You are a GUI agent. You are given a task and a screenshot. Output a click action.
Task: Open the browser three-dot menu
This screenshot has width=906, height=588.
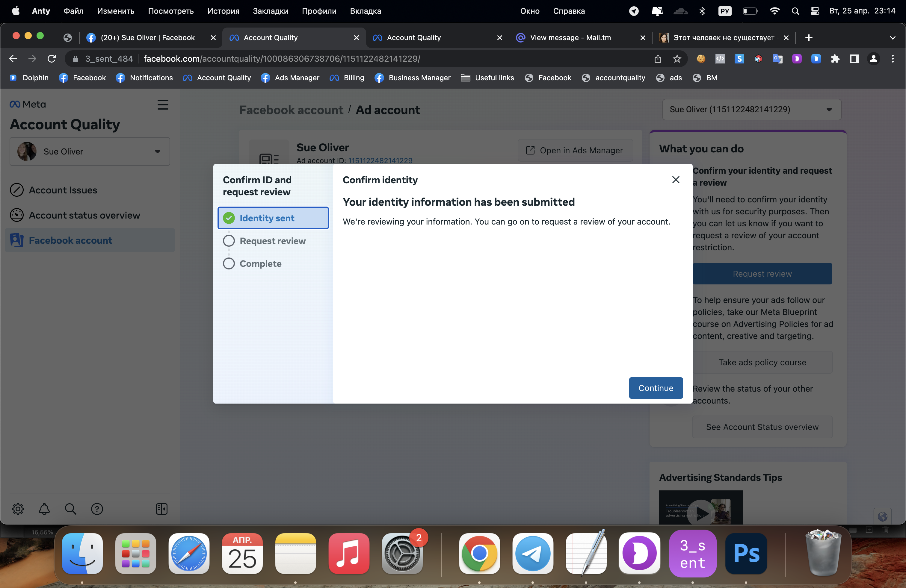point(893,59)
